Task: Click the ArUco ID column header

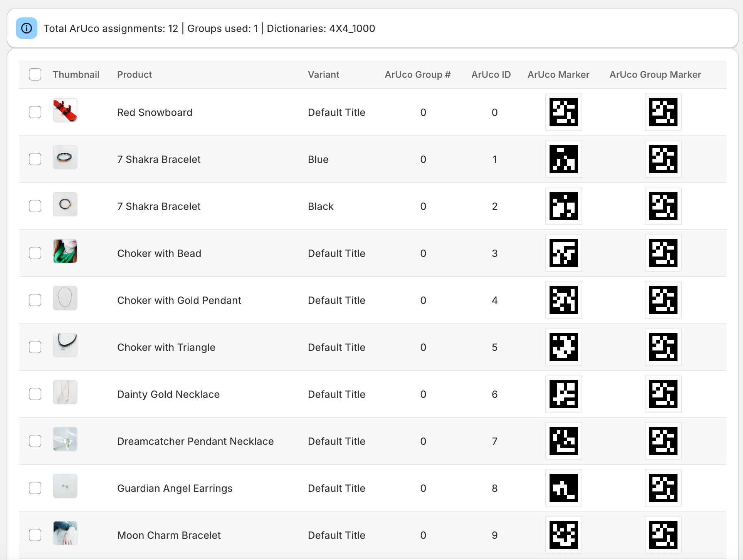Action: 491,74
